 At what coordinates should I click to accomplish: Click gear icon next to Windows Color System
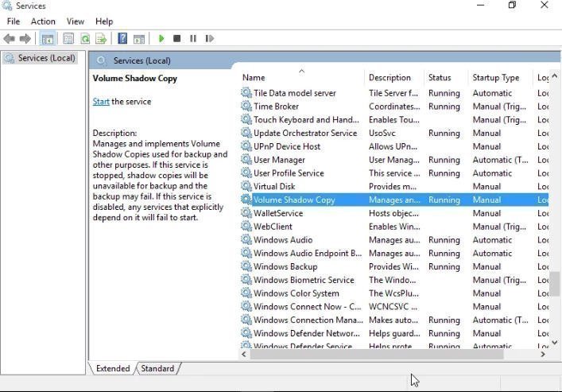tap(246, 293)
